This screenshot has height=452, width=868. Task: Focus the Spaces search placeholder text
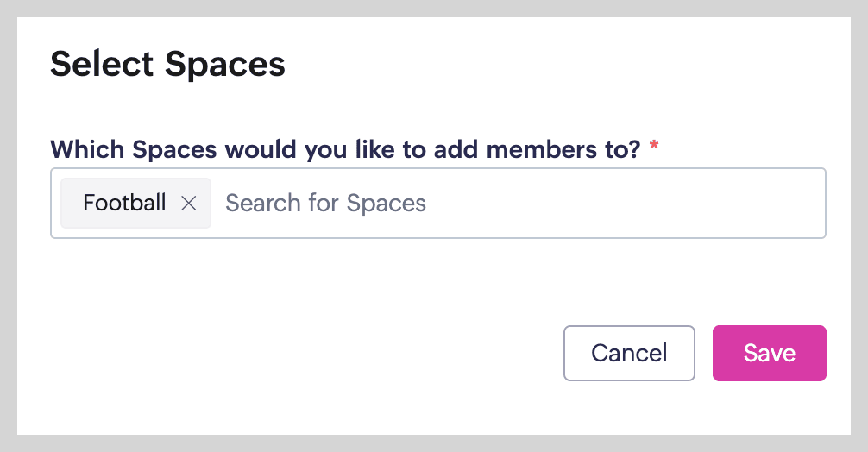(325, 204)
